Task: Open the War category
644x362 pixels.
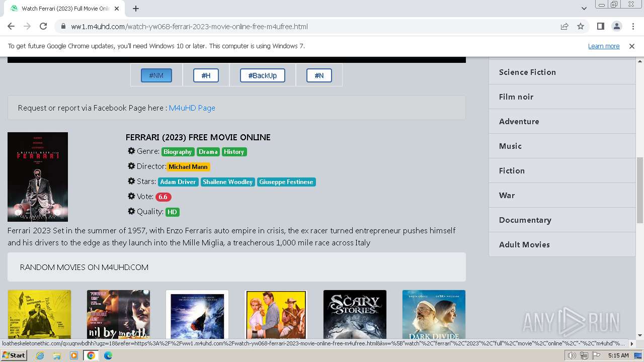Action: pyautogui.click(x=562, y=196)
